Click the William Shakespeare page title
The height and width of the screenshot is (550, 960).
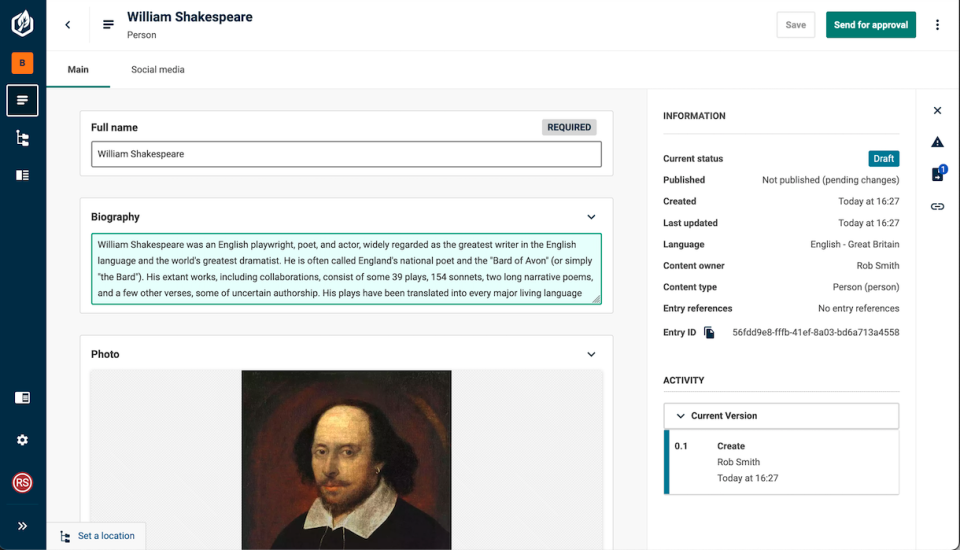pos(190,17)
